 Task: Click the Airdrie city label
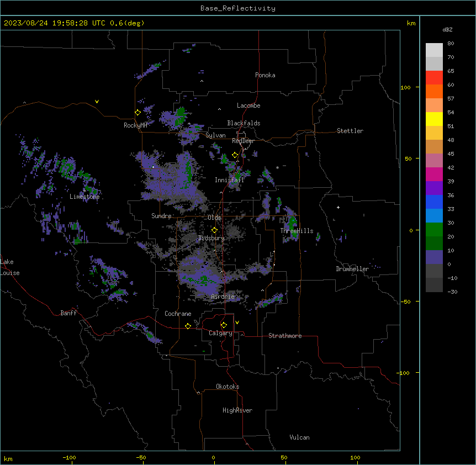223,297
